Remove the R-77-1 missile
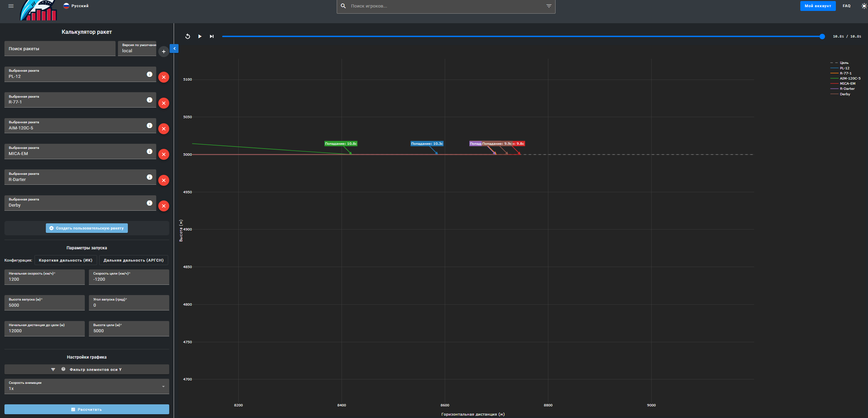 click(164, 103)
